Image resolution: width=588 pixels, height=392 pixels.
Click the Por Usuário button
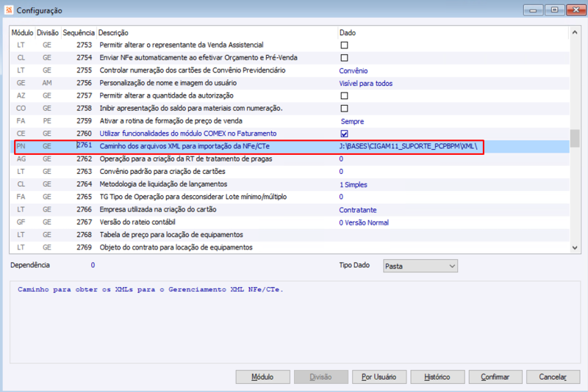point(379,377)
